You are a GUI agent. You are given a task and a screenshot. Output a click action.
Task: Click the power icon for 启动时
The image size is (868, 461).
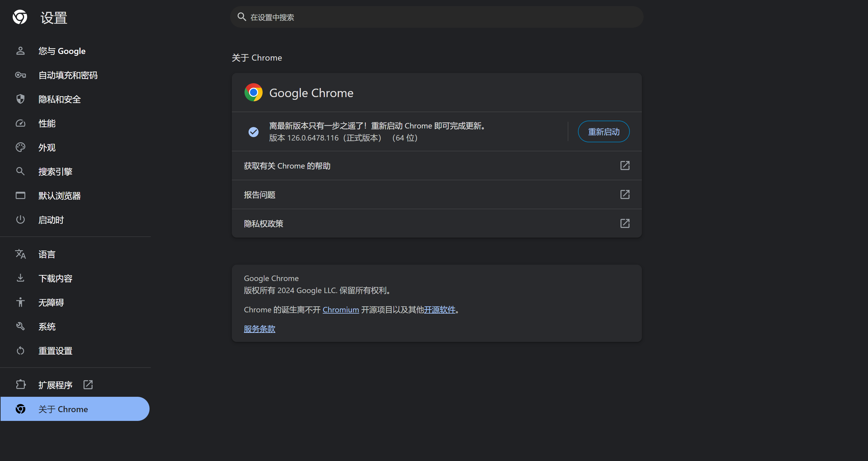point(21,220)
